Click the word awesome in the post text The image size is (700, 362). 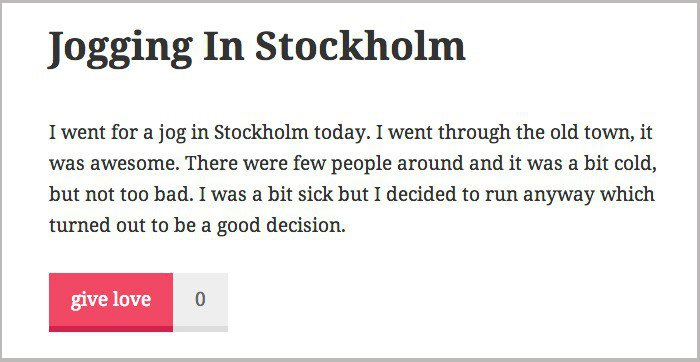tap(134, 164)
